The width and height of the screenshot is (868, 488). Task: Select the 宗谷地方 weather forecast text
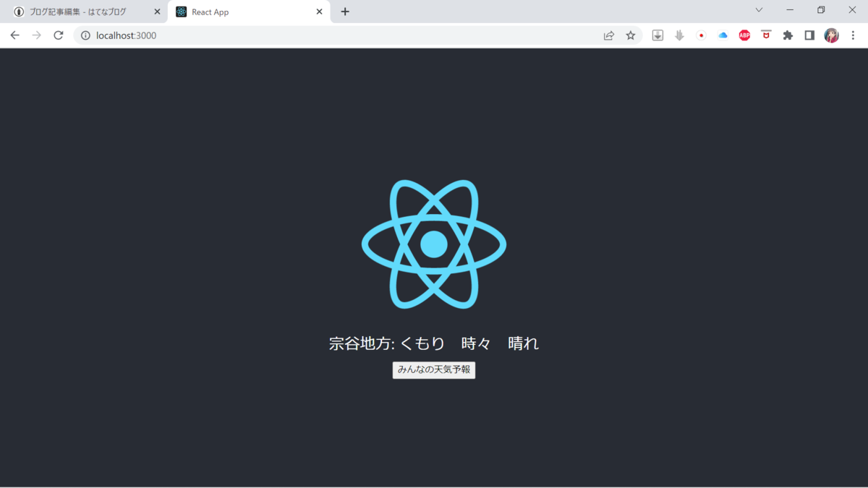click(434, 343)
